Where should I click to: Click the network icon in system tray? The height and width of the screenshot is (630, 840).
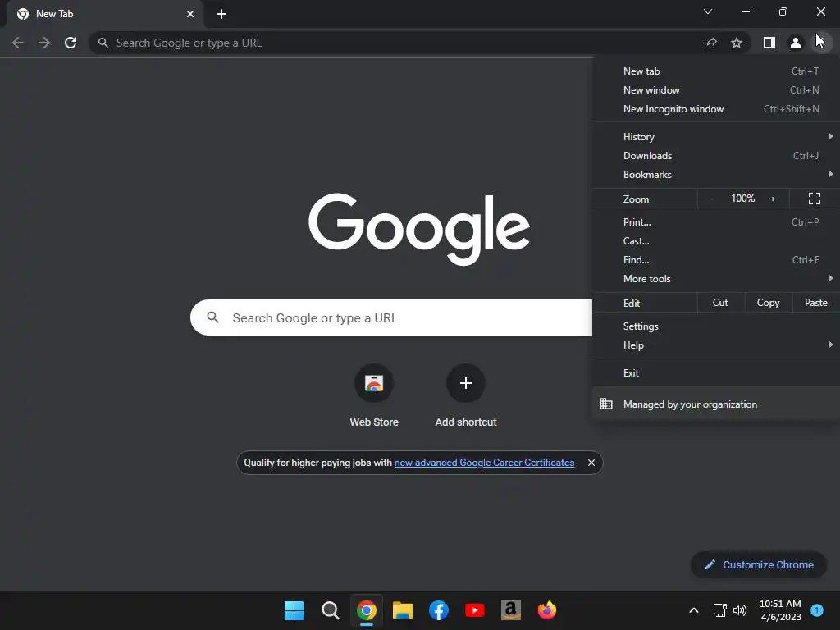coord(719,610)
